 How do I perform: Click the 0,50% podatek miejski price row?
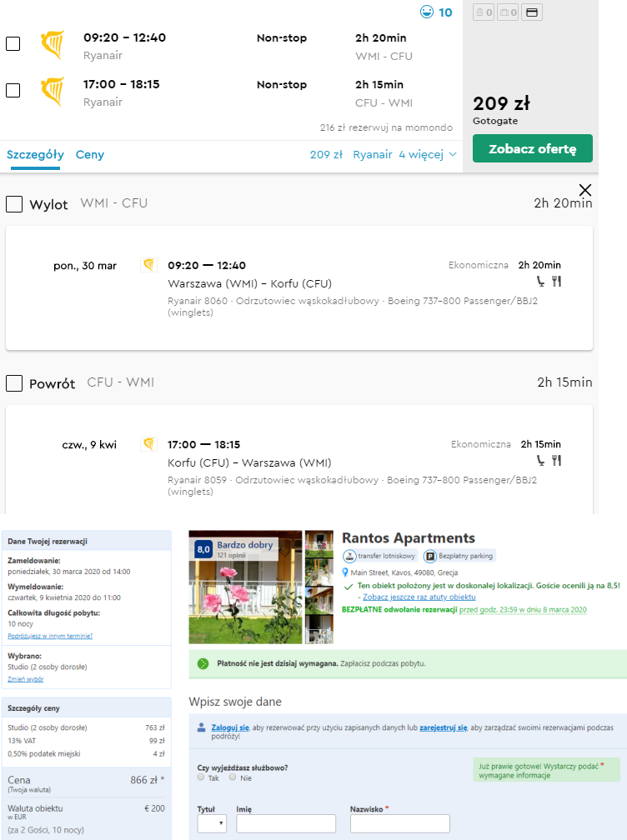click(x=86, y=753)
